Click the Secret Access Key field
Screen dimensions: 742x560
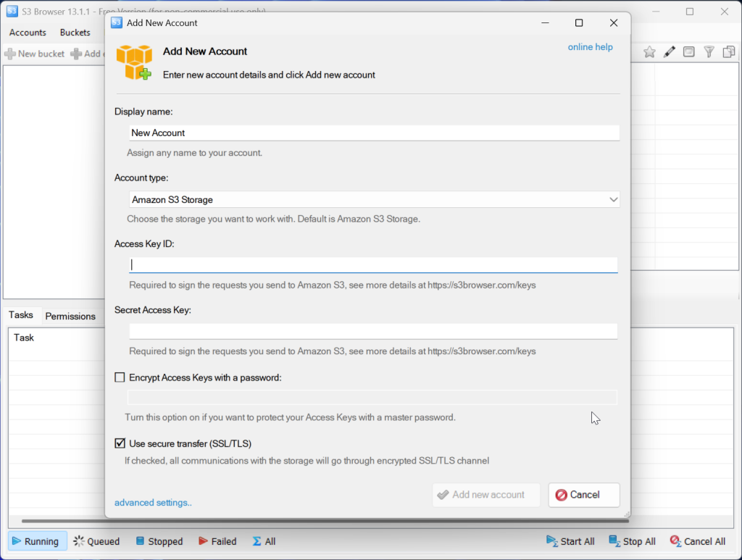(373, 331)
